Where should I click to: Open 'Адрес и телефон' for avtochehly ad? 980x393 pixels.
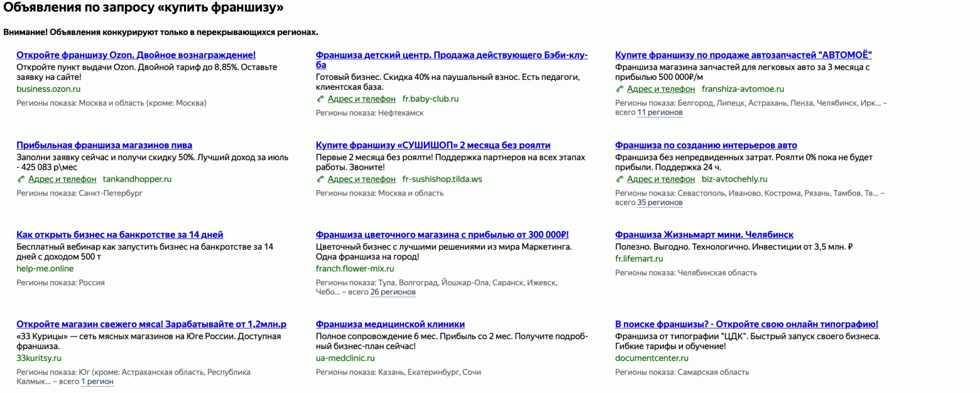pyautogui.click(x=661, y=179)
